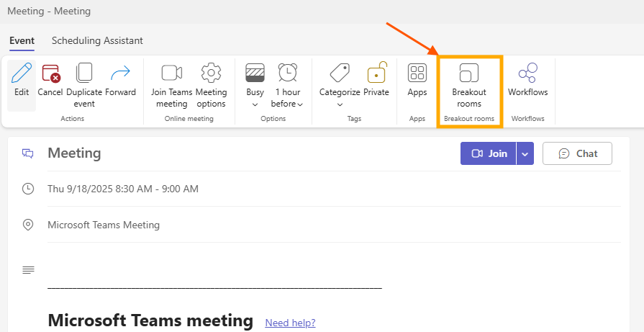The height and width of the screenshot is (332, 644).
Task: Click Join Teams meeting camera icon
Action: [x=172, y=73]
